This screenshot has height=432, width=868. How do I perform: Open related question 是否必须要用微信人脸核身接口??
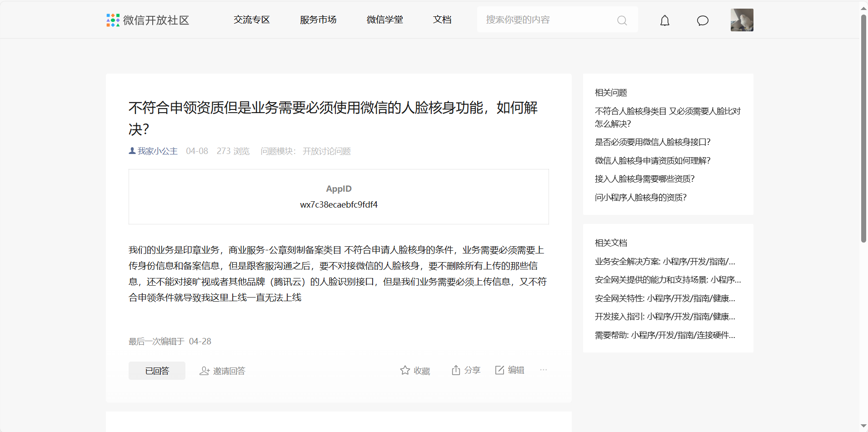click(653, 142)
